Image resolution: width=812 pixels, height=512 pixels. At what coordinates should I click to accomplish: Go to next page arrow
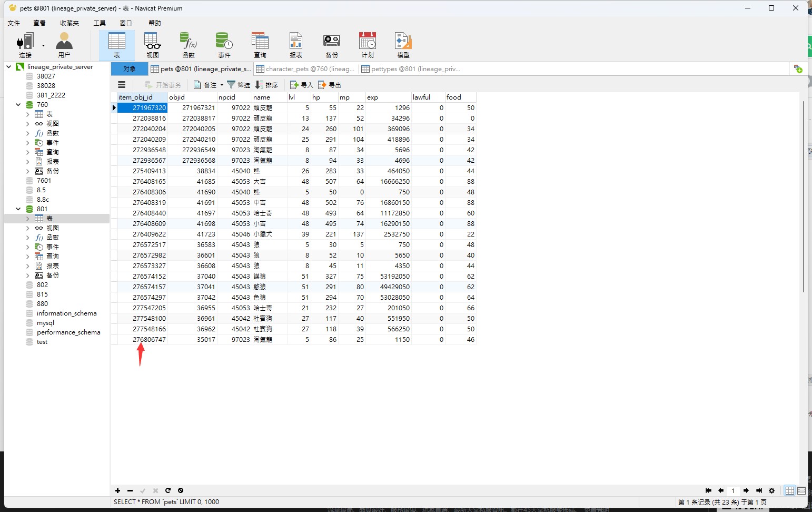746,490
